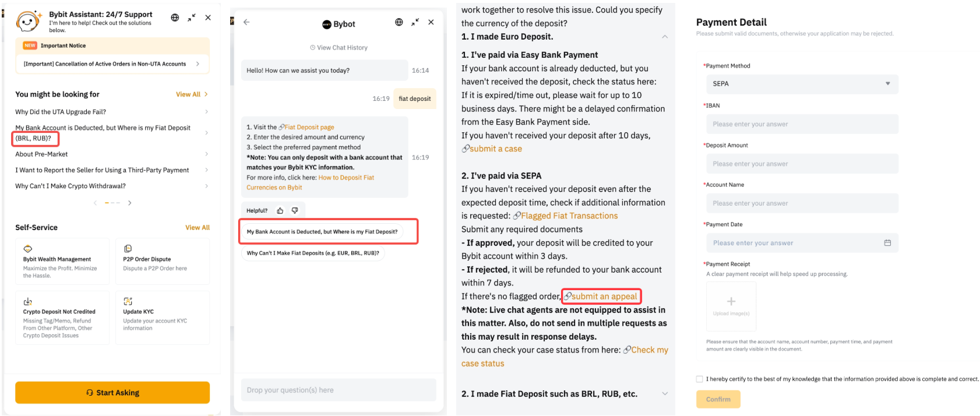
Task: Open the Payment Date calendar icon
Action: [887, 243]
